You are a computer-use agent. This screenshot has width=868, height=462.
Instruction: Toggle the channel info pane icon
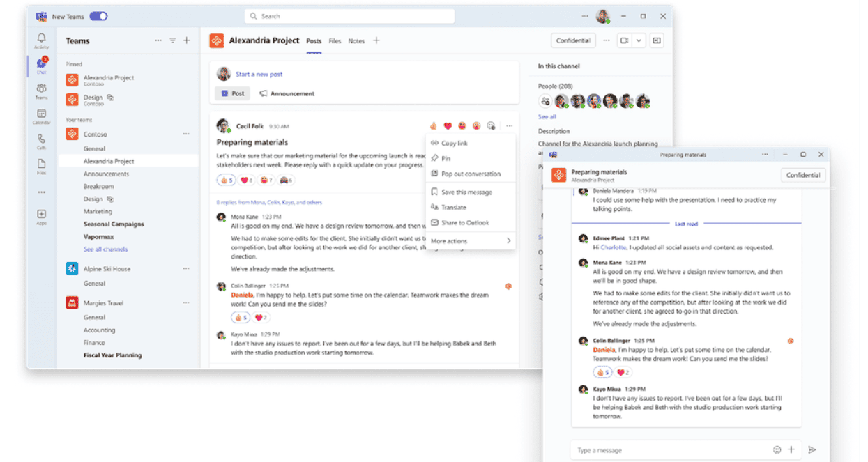click(657, 40)
